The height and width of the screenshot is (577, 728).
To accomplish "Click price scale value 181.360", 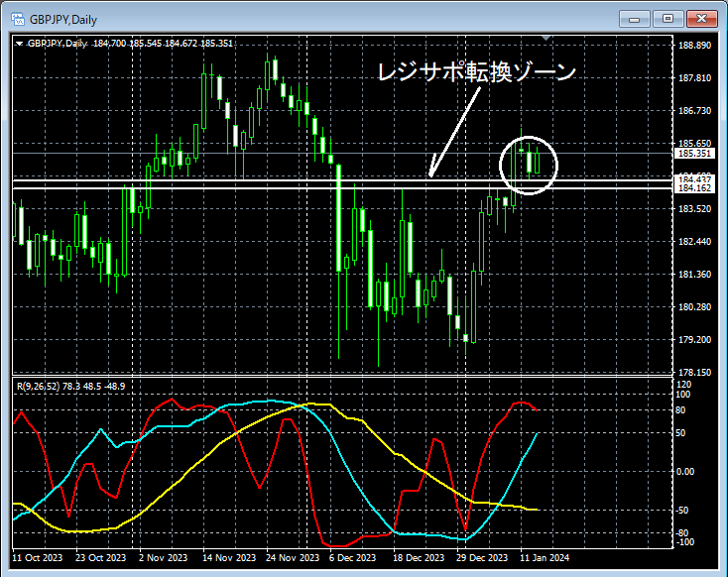I will tap(694, 275).
